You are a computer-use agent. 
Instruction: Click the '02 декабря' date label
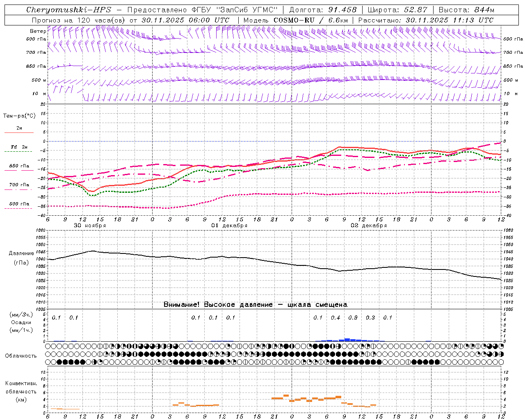pyautogui.click(x=369, y=226)
